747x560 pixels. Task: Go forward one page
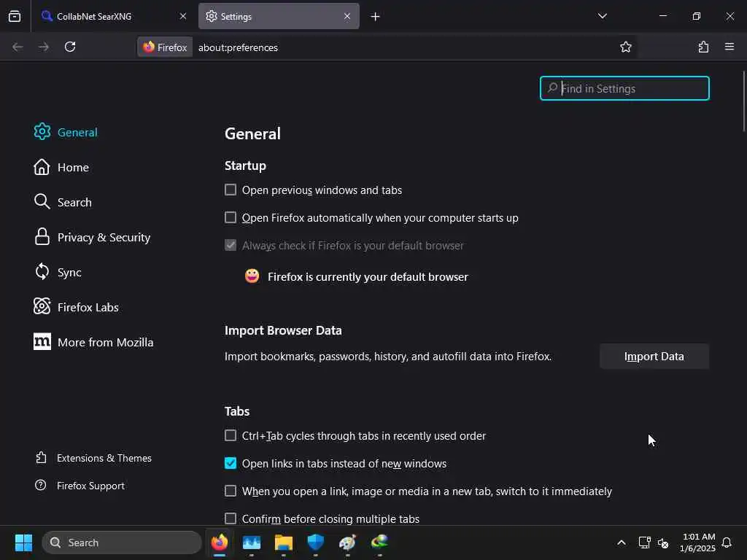[x=44, y=47]
